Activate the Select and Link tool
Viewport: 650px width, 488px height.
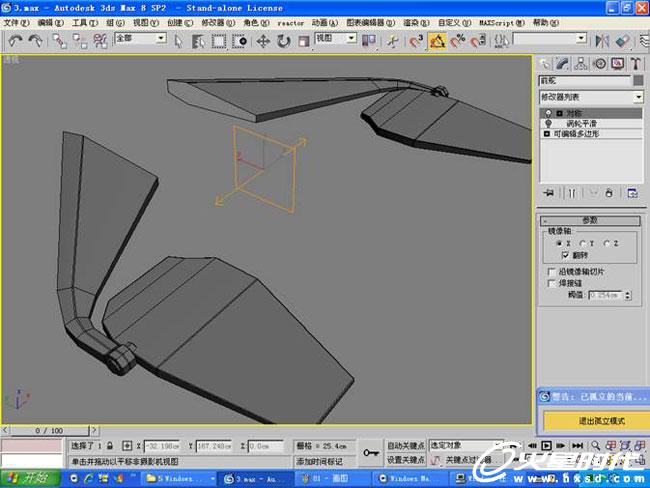59,41
